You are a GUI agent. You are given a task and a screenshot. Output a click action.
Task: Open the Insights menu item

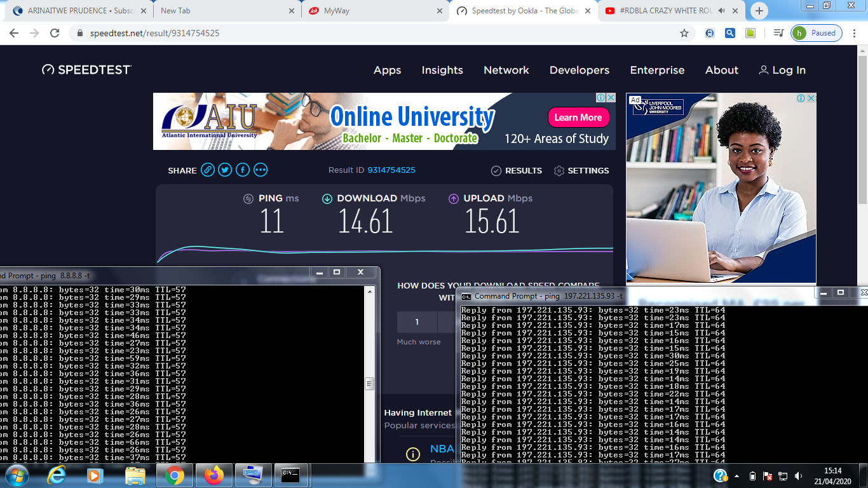(x=442, y=71)
